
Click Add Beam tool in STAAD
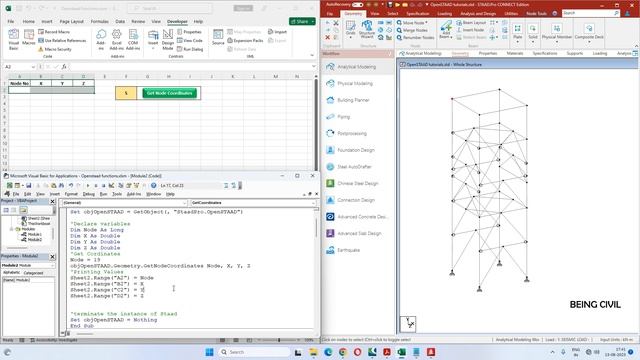[446, 30]
